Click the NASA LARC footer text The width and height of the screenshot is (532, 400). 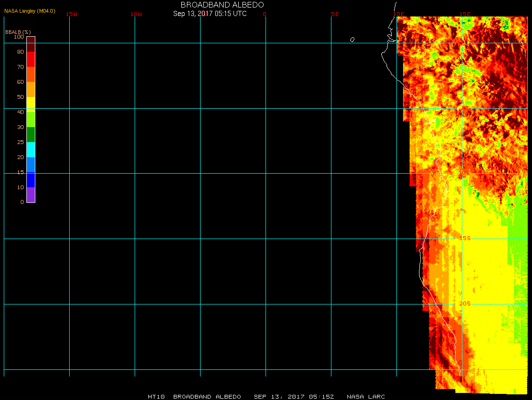coord(366,397)
